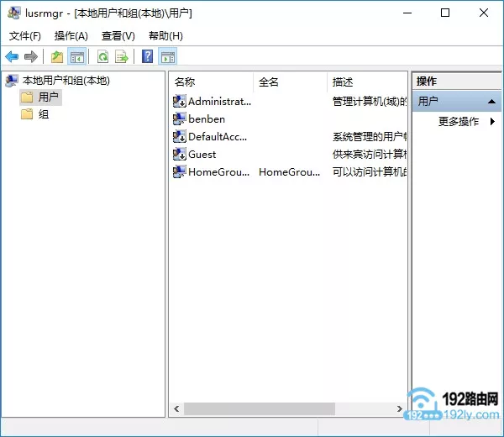Minimize the lusrmgr window
Viewport: 504px width, 437px height.
point(407,13)
